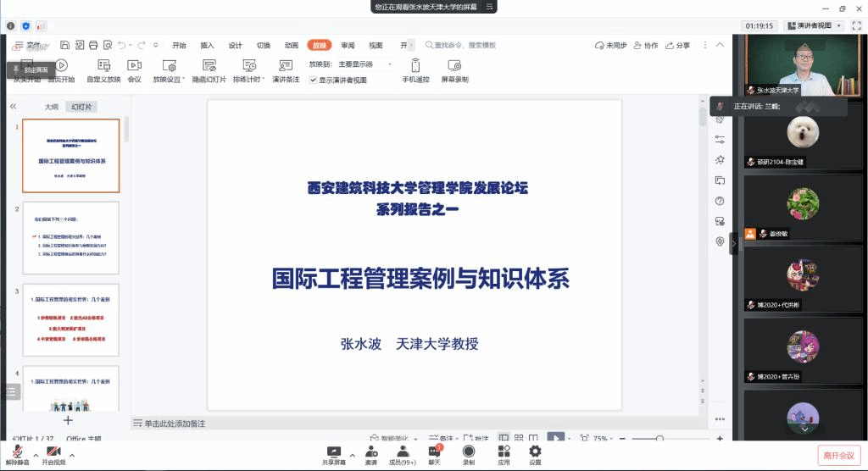Open the 成员 participants list icon
This screenshot has width=868, height=471.
tap(401, 452)
